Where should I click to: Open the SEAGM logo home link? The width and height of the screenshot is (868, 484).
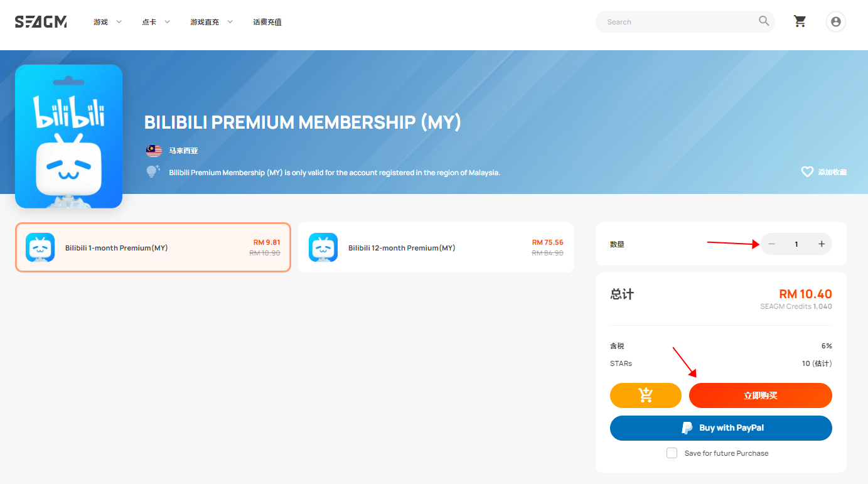[41, 22]
